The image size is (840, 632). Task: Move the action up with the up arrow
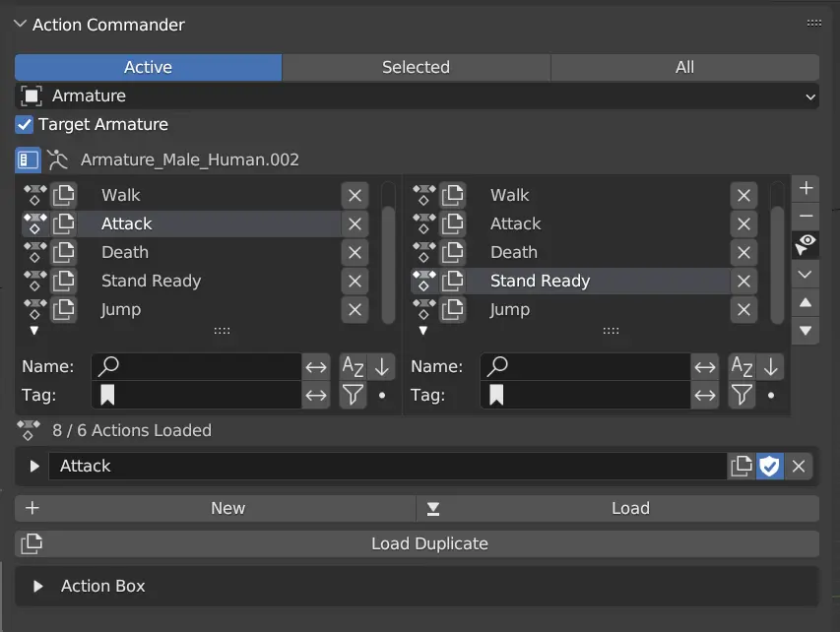click(806, 302)
